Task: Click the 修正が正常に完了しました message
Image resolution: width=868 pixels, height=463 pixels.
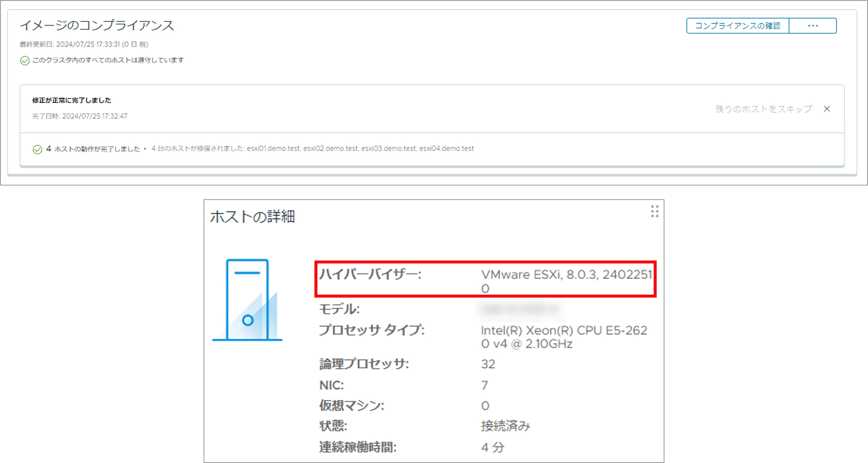Action: coord(71,100)
